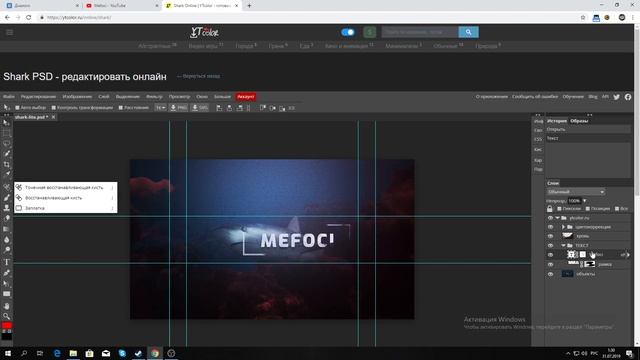Select the Pen tool
This screenshot has height=360, width=640.
[7, 272]
